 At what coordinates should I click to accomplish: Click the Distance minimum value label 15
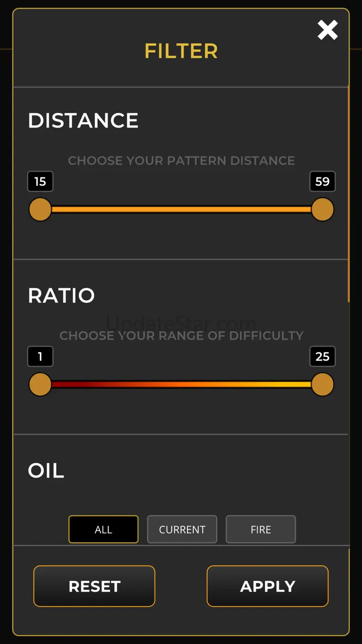(x=40, y=182)
